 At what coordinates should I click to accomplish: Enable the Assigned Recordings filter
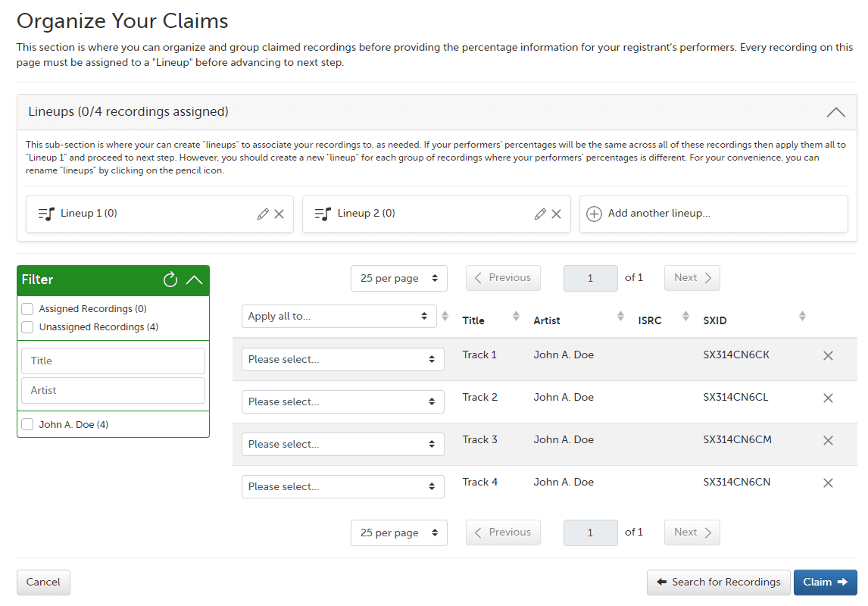[x=27, y=308]
